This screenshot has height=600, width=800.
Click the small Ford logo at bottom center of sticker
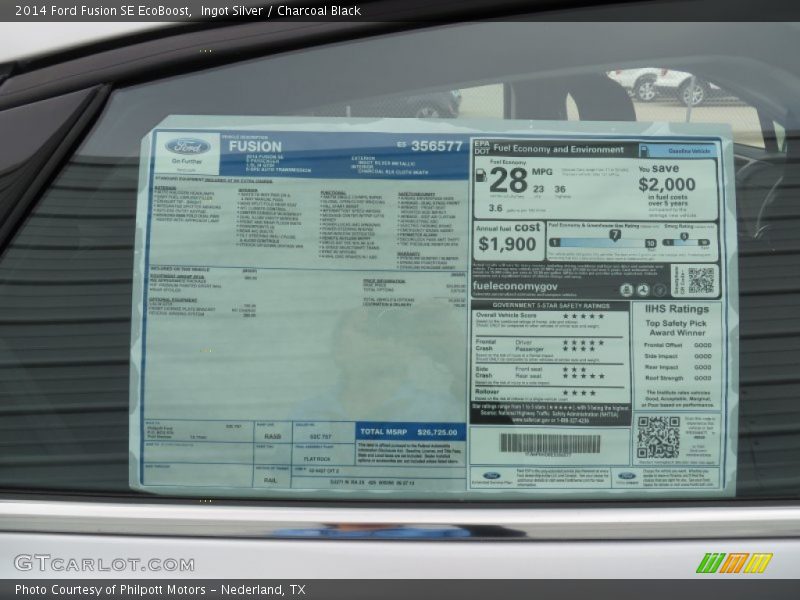point(492,476)
